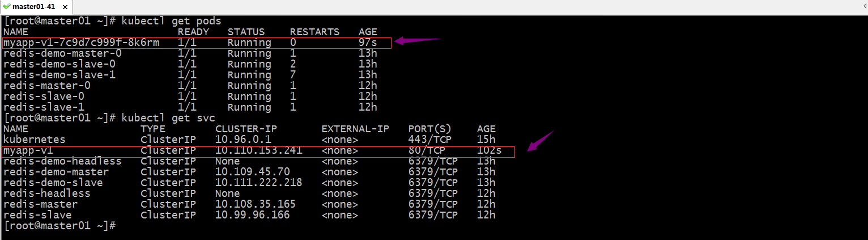This screenshot has height=240, width=868.
Task: Click the kubernetes service name
Action: point(34,140)
